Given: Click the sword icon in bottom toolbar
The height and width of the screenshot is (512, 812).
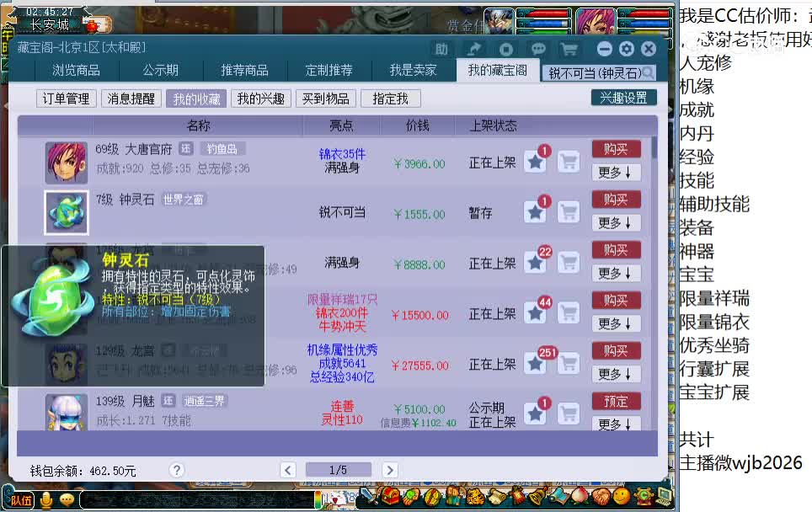Looking at the screenshot, I should [368, 496].
